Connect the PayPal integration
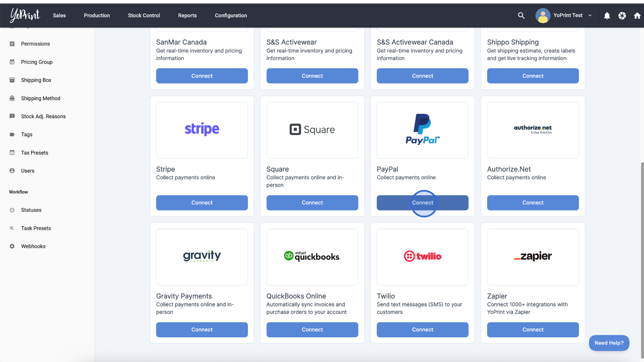Screen dimensions: 644x362 pos(423,203)
